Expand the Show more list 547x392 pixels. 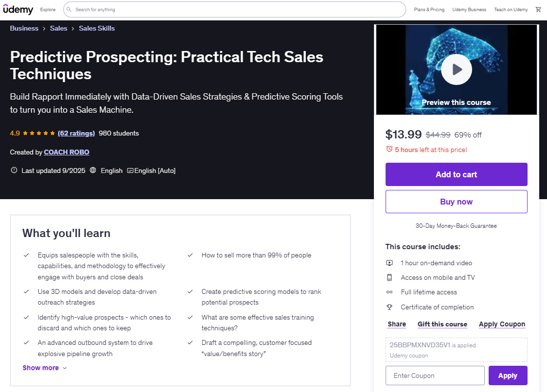coord(45,368)
